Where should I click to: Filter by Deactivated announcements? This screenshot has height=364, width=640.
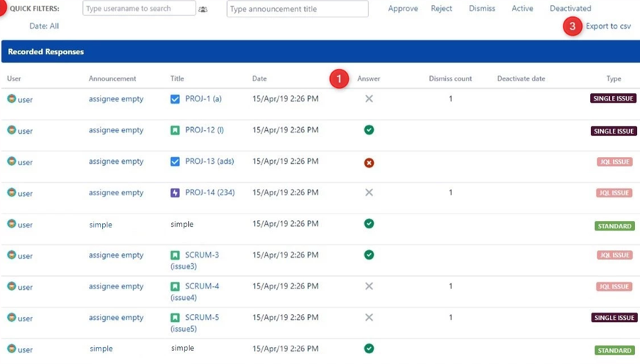[x=570, y=9]
